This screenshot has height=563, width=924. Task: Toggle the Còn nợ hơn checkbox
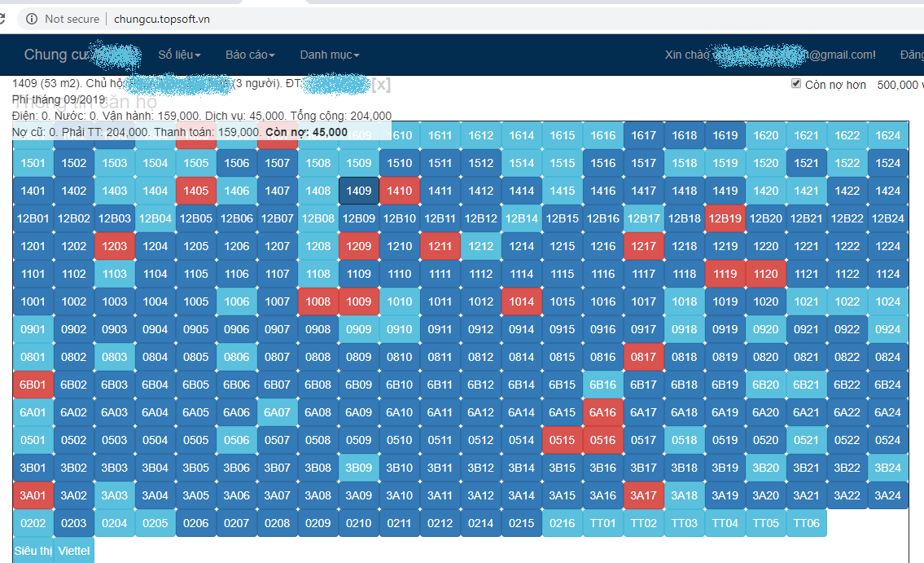coord(796,84)
